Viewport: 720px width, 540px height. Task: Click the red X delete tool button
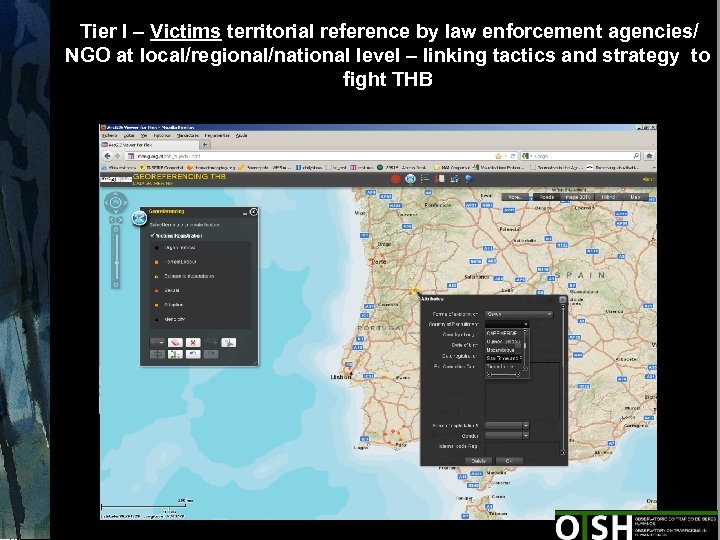193,343
